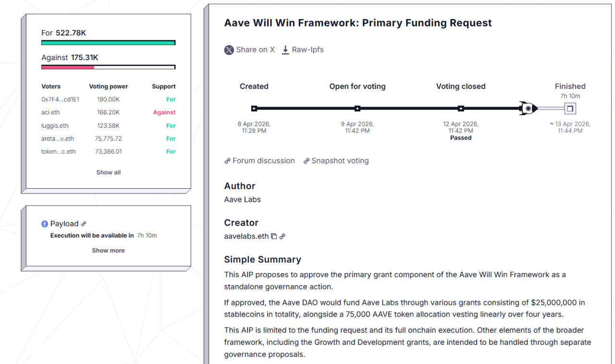
Task: Open the Forum discussion link
Action: [x=263, y=161]
